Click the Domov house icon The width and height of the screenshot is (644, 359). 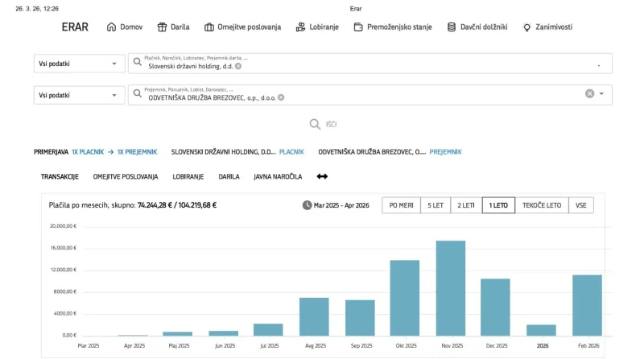pyautogui.click(x=112, y=27)
